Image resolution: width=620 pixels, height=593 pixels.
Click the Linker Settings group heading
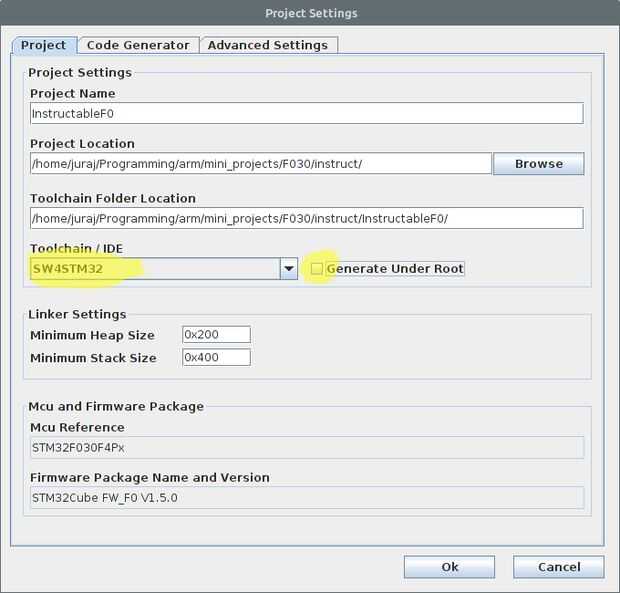[x=77, y=314]
